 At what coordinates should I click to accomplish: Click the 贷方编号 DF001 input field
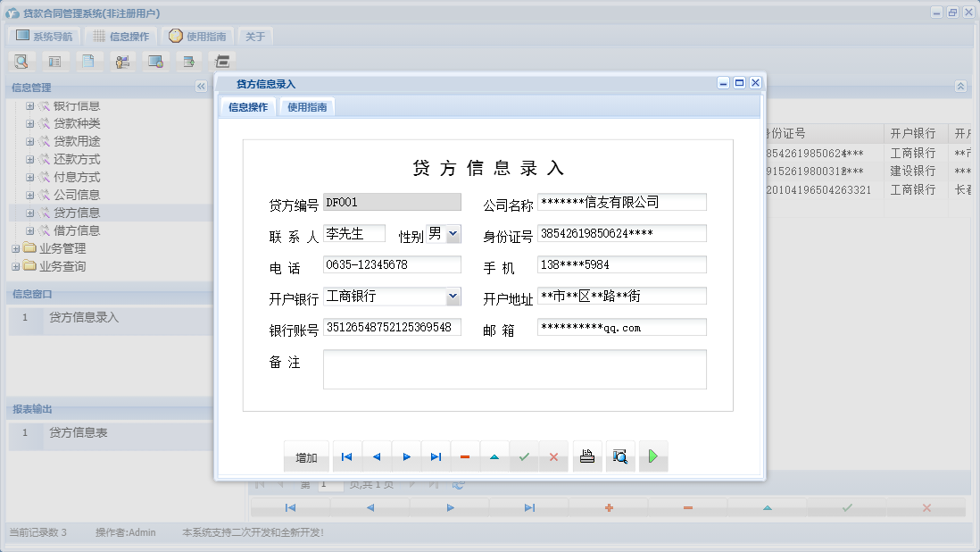tap(391, 202)
